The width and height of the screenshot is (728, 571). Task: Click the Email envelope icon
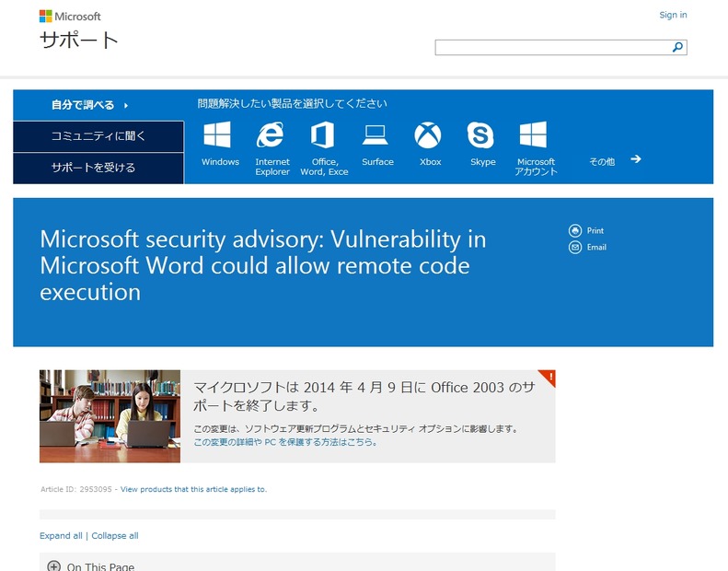coord(575,247)
